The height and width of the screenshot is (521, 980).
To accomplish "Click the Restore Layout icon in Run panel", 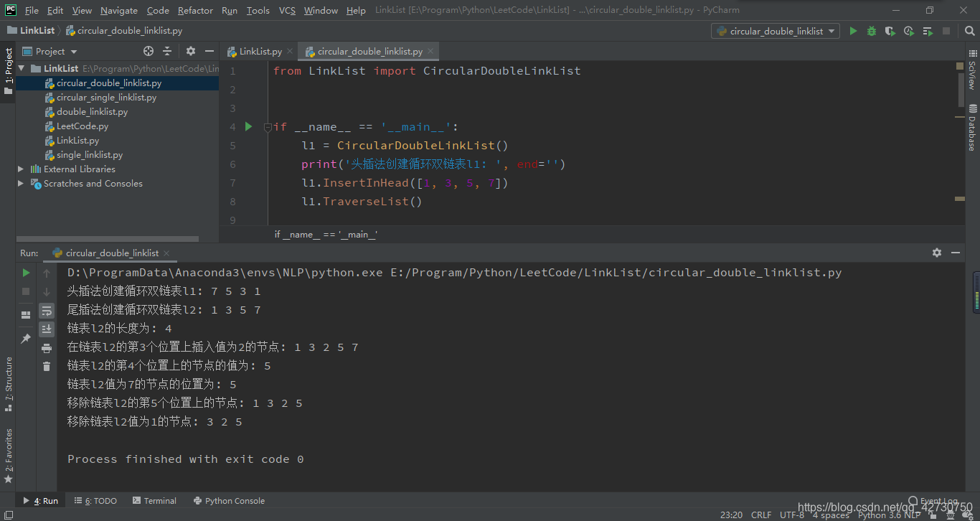I will (x=26, y=314).
